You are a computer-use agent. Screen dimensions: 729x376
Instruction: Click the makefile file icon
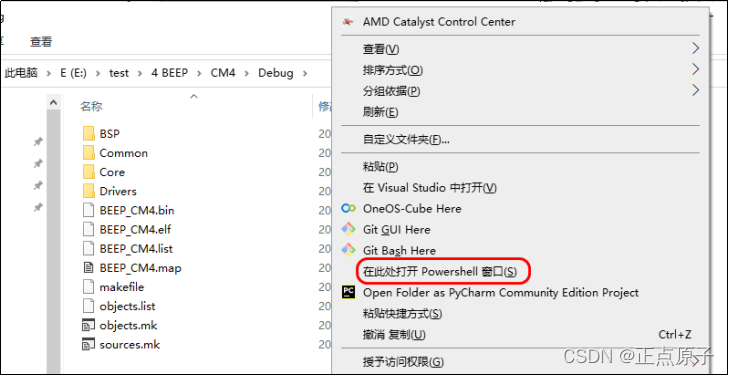[x=88, y=287]
